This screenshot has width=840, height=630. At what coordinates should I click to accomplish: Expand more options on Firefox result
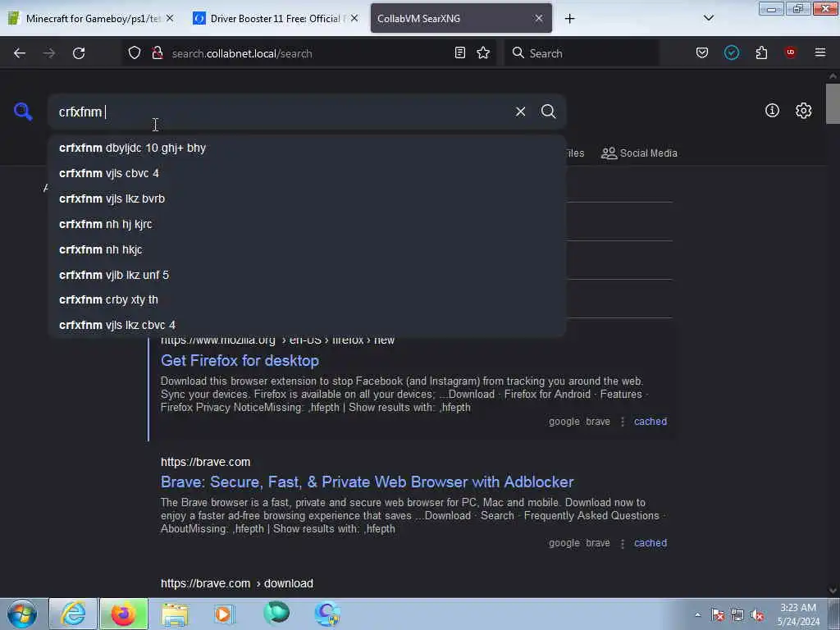tap(623, 422)
